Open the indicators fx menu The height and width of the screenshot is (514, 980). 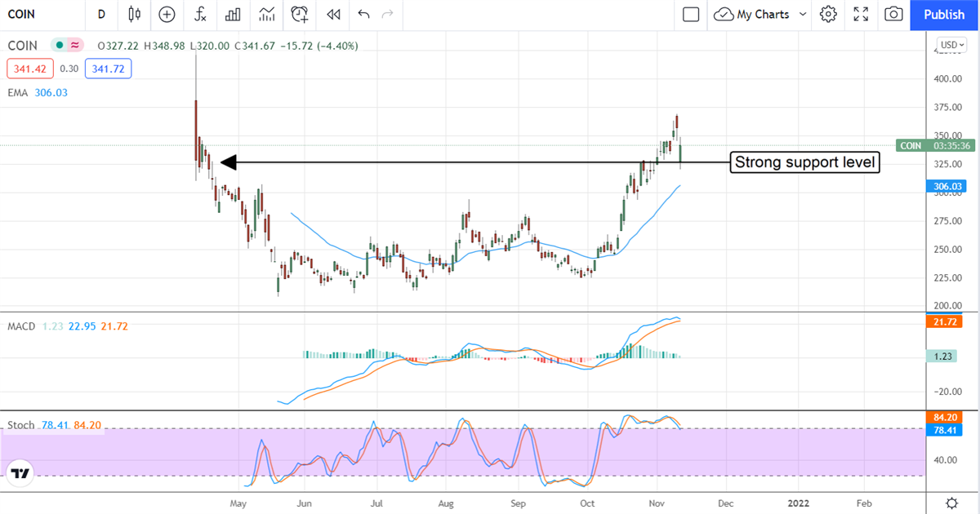(x=200, y=15)
